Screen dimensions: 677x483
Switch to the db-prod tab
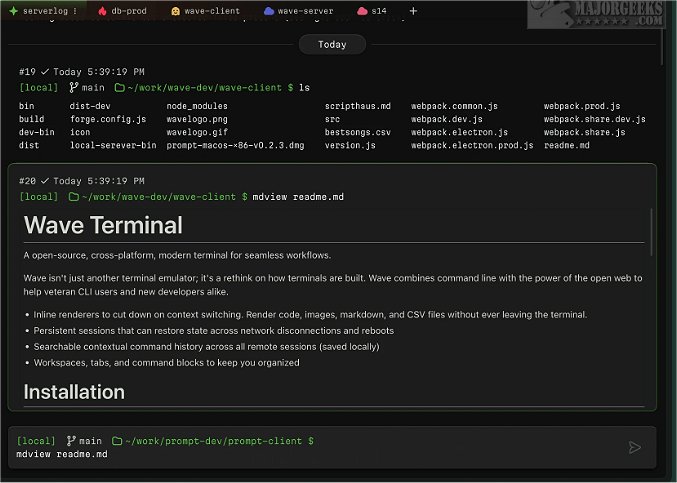pyautogui.click(x=130, y=11)
